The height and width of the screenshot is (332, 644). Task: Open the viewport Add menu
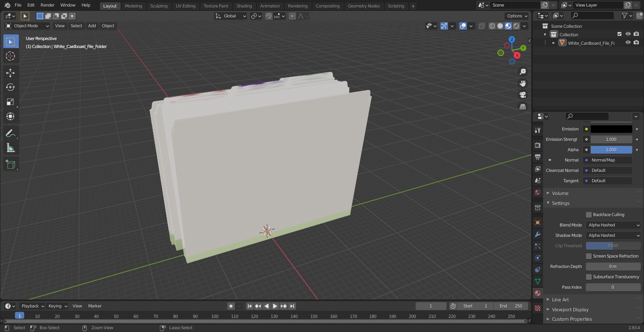point(92,26)
